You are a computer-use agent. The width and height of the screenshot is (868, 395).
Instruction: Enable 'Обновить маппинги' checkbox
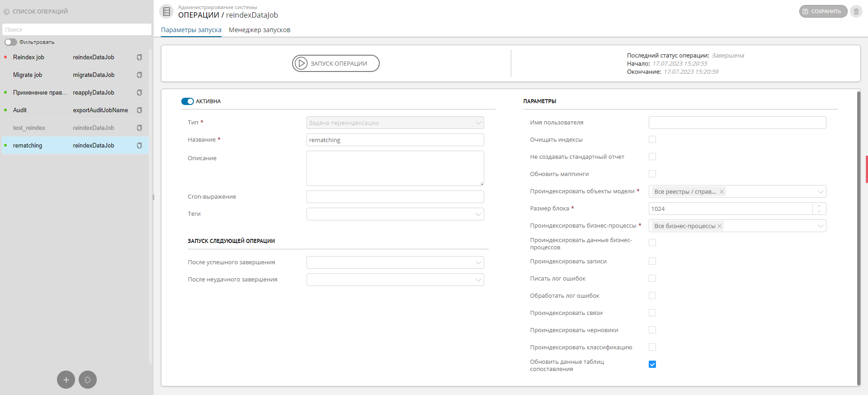[x=652, y=174]
